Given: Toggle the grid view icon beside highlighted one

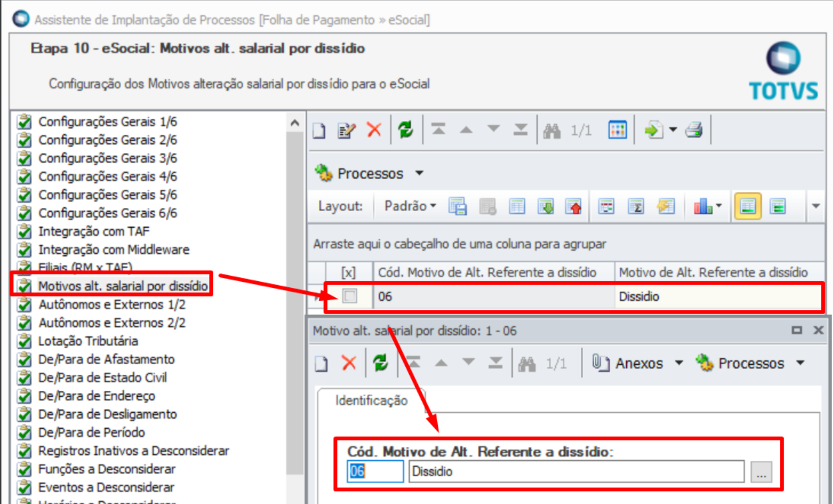Looking at the screenshot, I should click(778, 207).
